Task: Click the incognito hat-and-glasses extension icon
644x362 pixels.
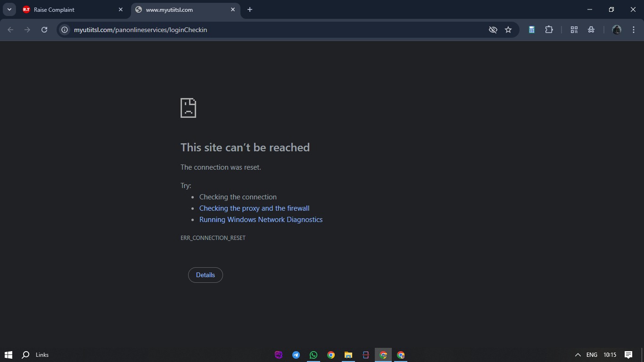Action: pos(591,30)
